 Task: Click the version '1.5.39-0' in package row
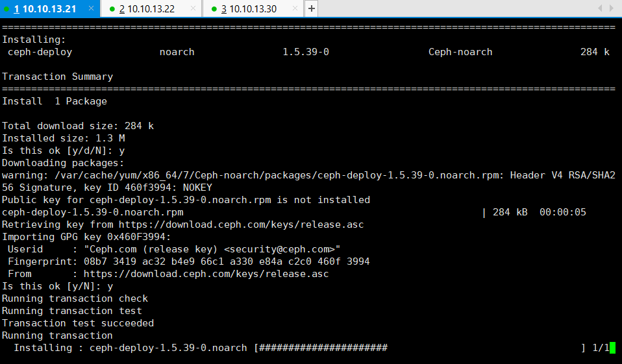tap(306, 52)
